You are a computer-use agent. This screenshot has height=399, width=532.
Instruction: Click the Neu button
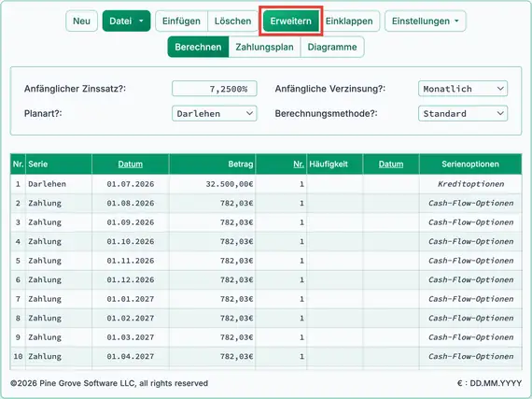point(81,21)
